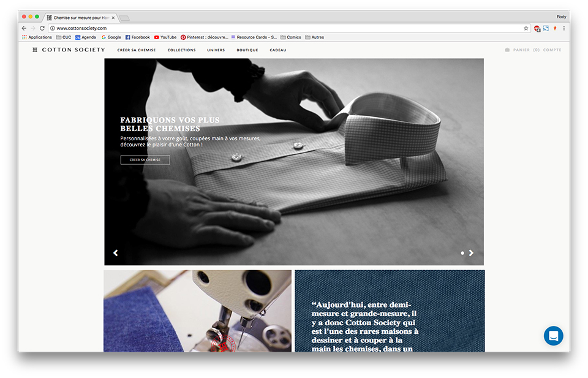Open the Collections menu
Viewport: 588px width, 378px height.
181,50
